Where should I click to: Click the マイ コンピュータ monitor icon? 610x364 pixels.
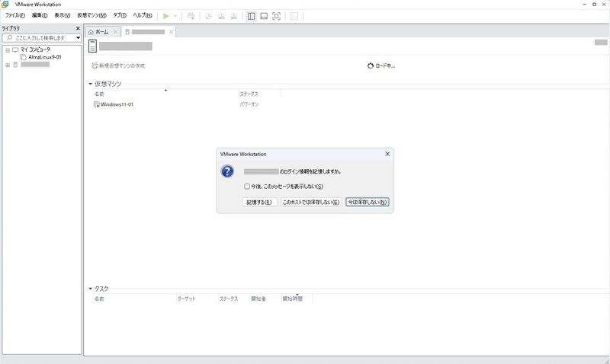pyautogui.click(x=15, y=49)
